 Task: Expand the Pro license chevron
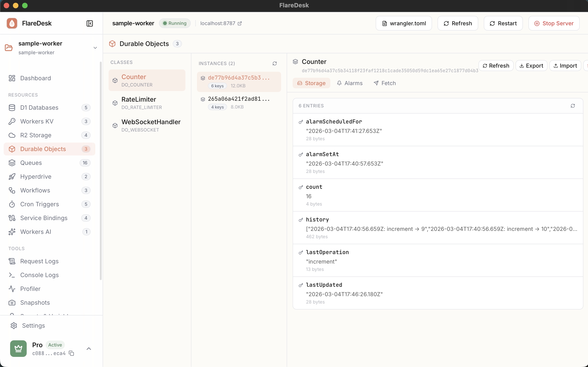[89, 349]
